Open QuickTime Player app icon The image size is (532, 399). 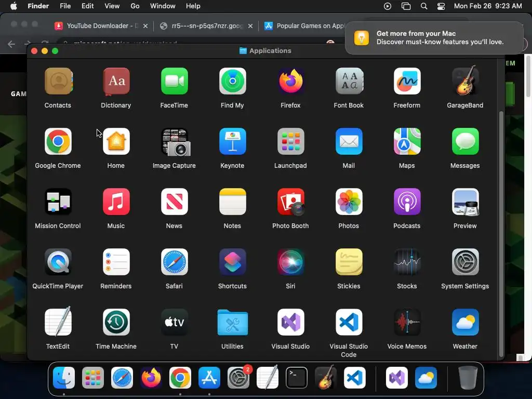[x=58, y=262]
